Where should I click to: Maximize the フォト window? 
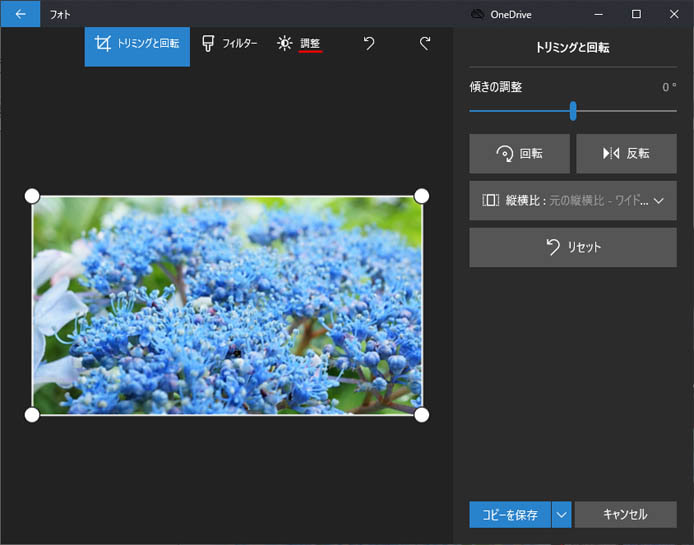click(636, 14)
